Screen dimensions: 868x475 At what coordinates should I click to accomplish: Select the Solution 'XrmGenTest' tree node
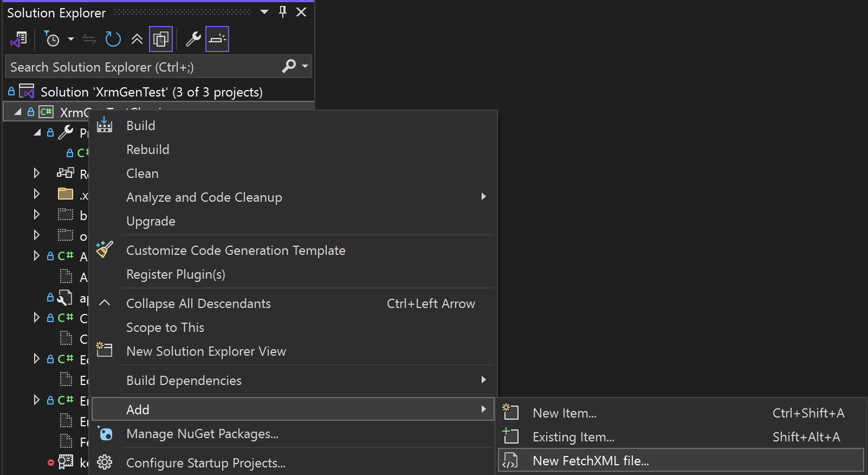151,92
